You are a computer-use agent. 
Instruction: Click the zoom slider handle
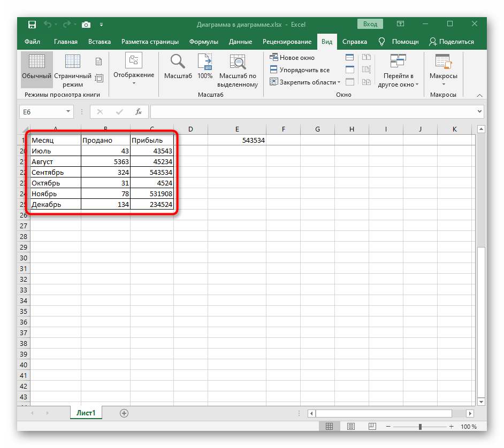[x=420, y=427]
